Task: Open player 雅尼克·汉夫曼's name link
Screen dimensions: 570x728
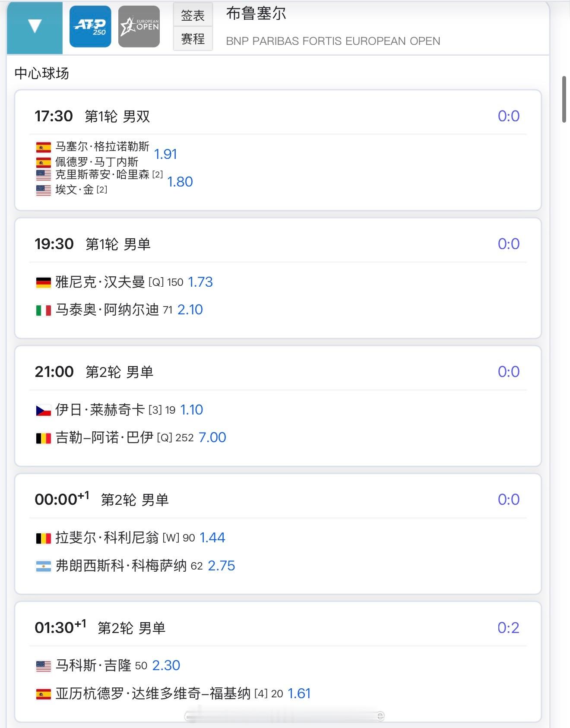Action: (x=100, y=282)
